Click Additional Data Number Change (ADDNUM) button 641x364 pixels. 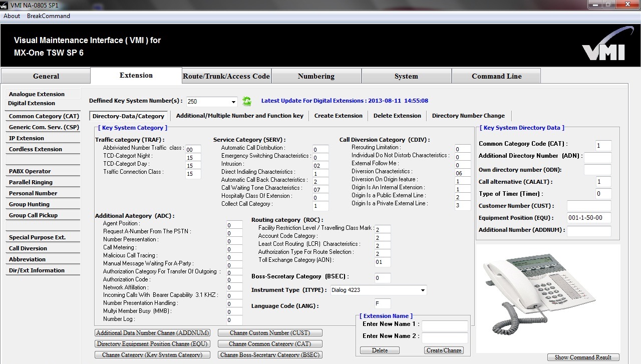152,333
